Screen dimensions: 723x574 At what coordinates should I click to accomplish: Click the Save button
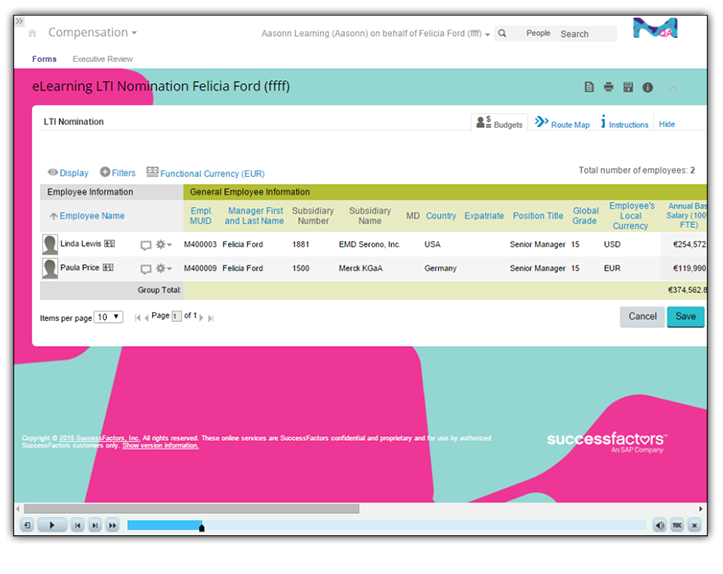pos(685,316)
